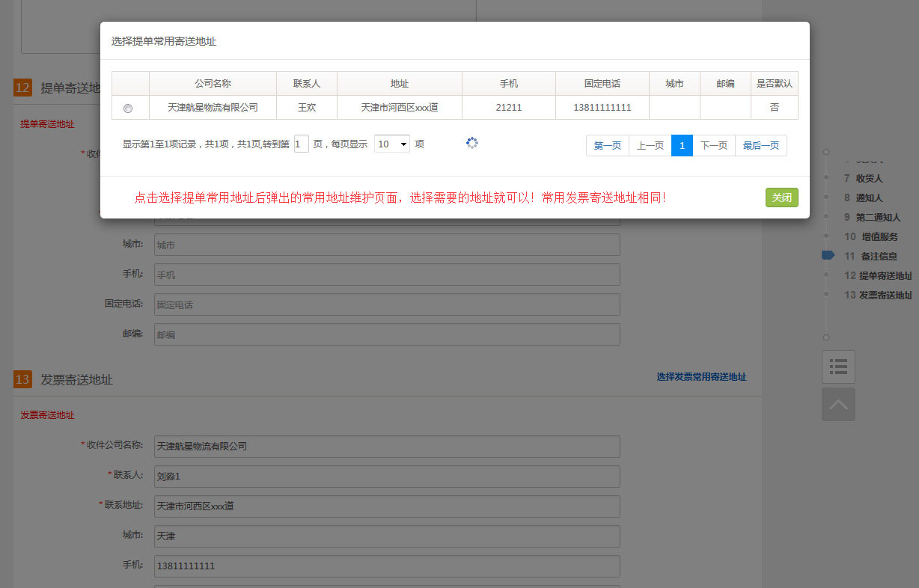Click the orange 13 section badge
This screenshot has width=919, height=588.
pos(22,379)
